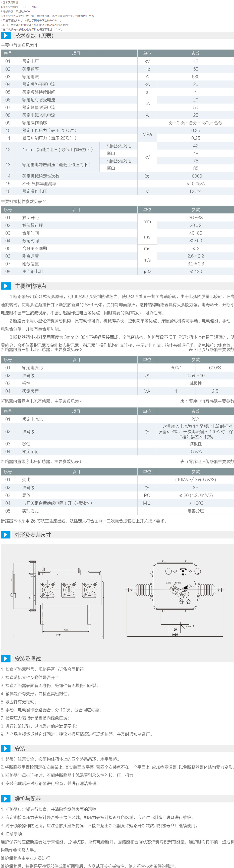Screen dimensions: 234x868
Task: Click the 1min 工频耐受电压 row label
Action: coord(57,150)
